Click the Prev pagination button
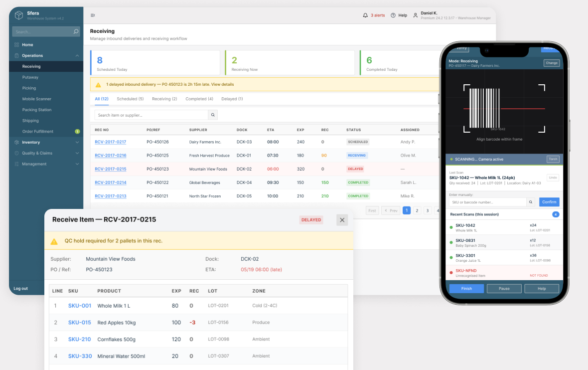Viewport: 588px width, 370px height. click(391, 210)
